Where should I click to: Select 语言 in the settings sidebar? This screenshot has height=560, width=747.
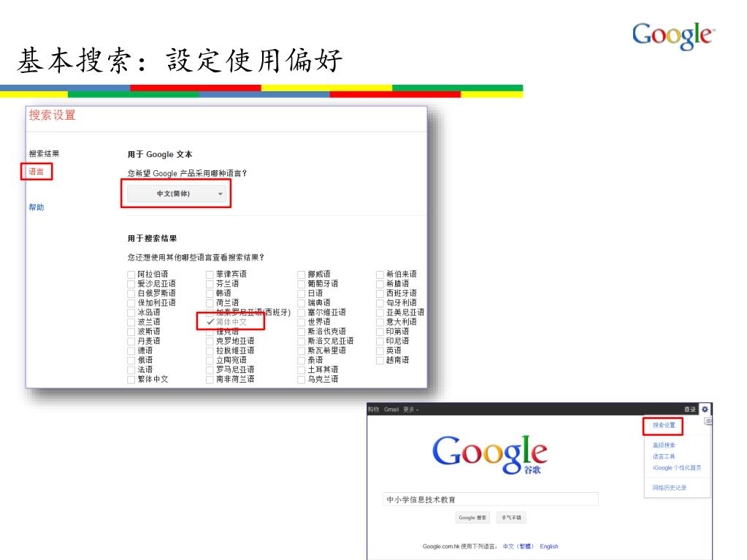tap(37, 172)
